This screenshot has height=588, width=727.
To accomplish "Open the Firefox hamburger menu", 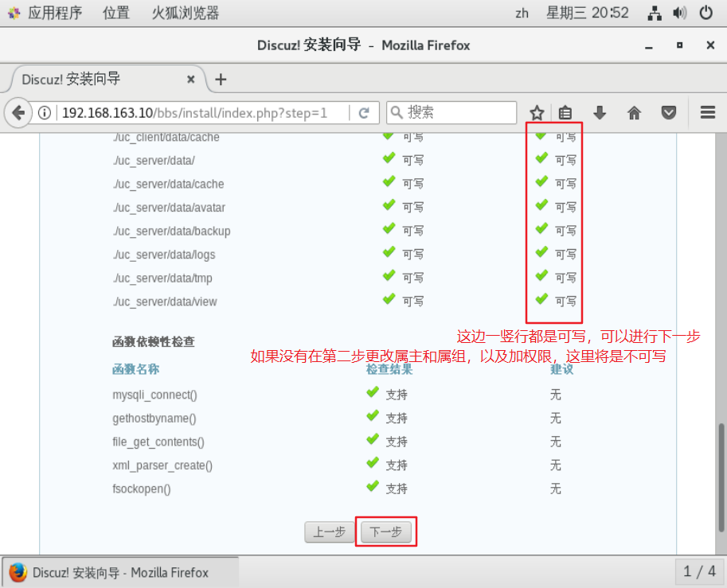I will pyautogui.click(x=708, y=113).
